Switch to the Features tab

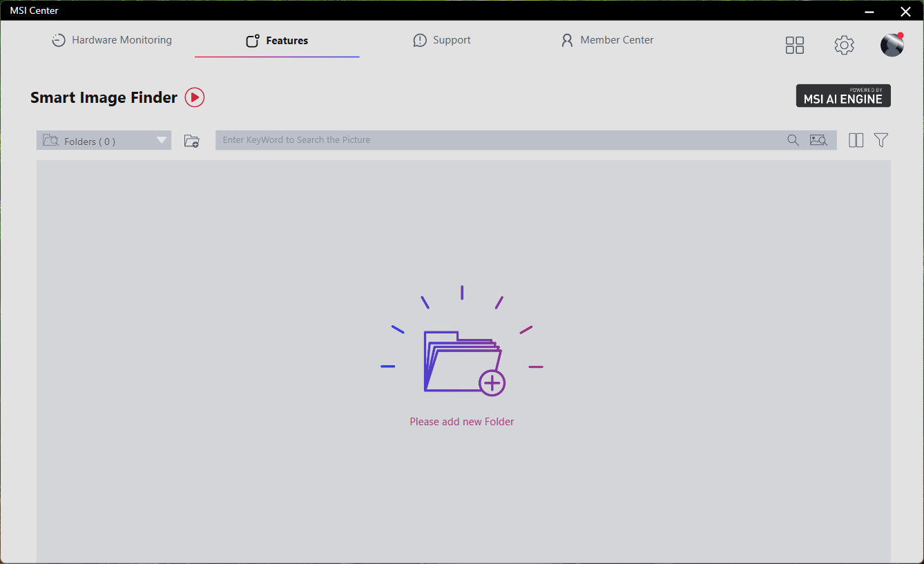pyautogui.click(x=277, y=41)
